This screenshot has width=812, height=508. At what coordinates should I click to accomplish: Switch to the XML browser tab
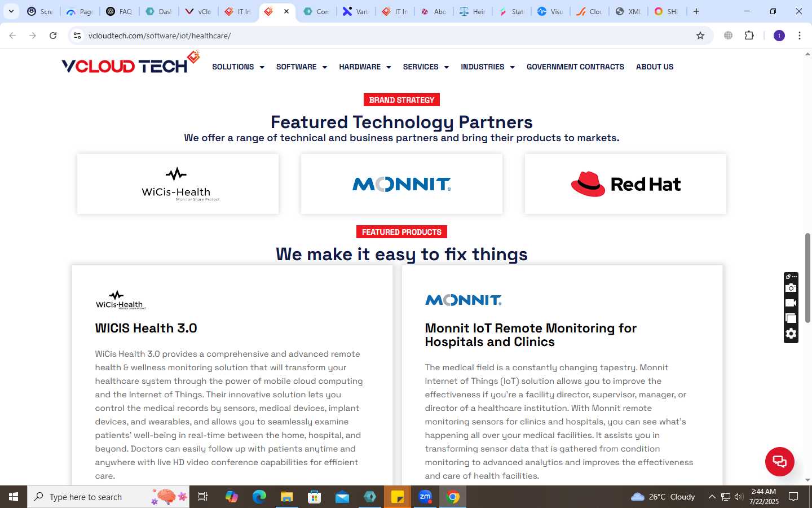click(628, 11)
